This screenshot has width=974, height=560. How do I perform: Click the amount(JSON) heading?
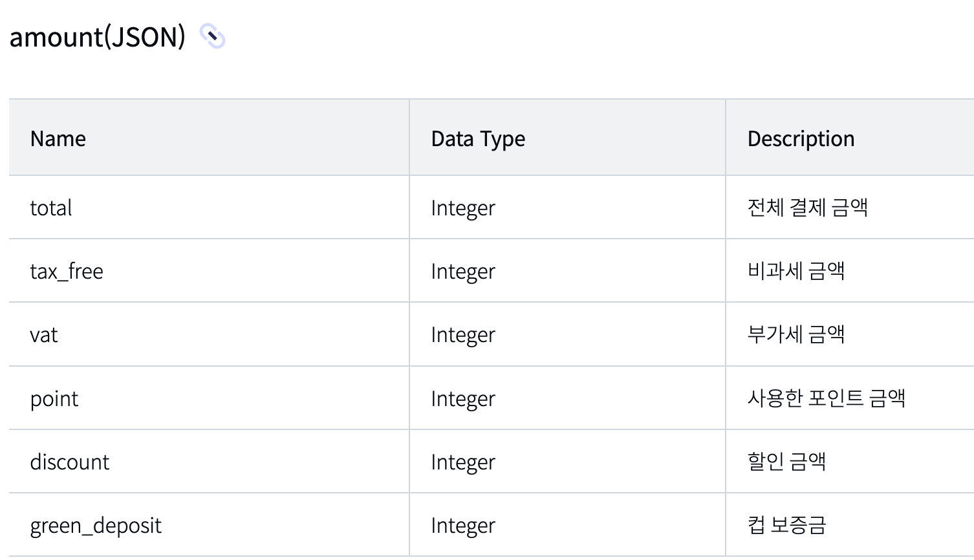coord(98,37)
